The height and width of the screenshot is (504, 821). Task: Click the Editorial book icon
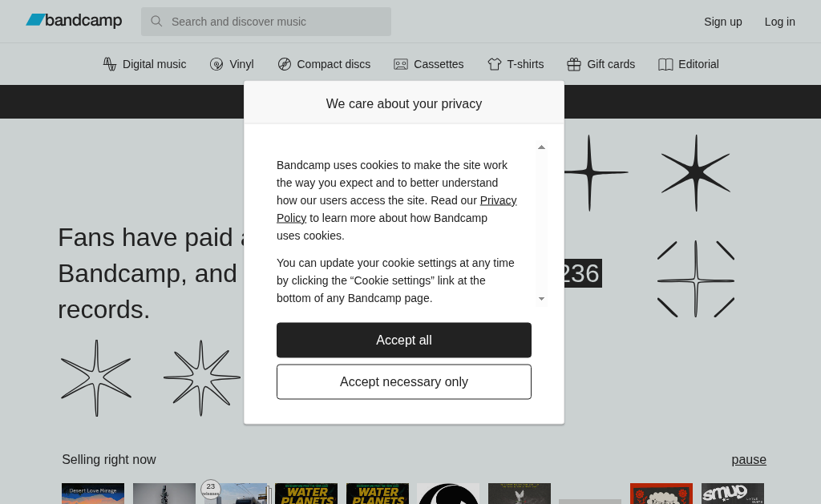tap(665, 64)
